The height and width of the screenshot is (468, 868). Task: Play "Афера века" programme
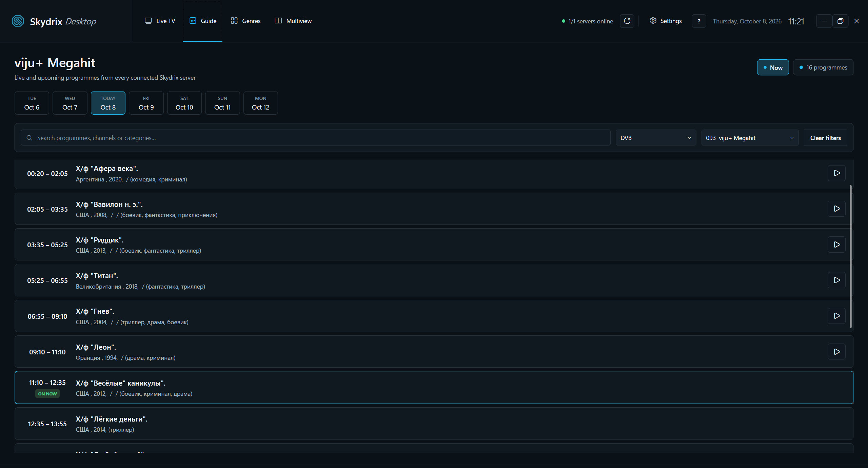click(836, 173)
